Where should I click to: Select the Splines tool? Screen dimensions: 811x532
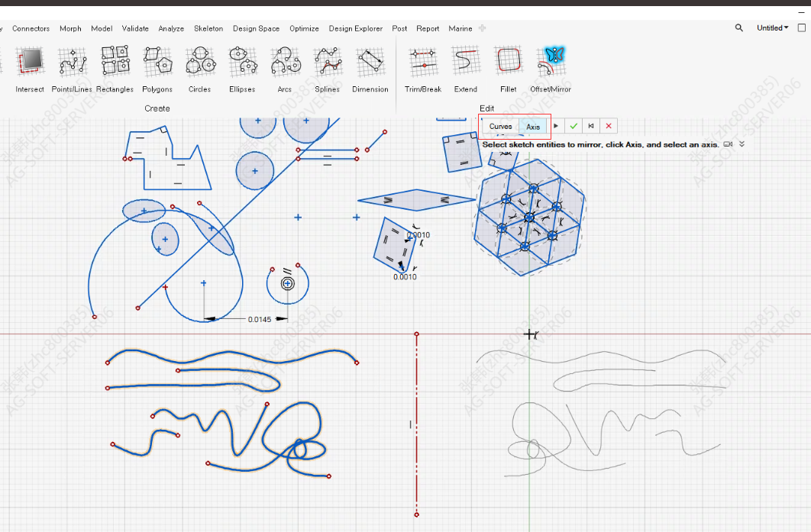coord(327,61)
